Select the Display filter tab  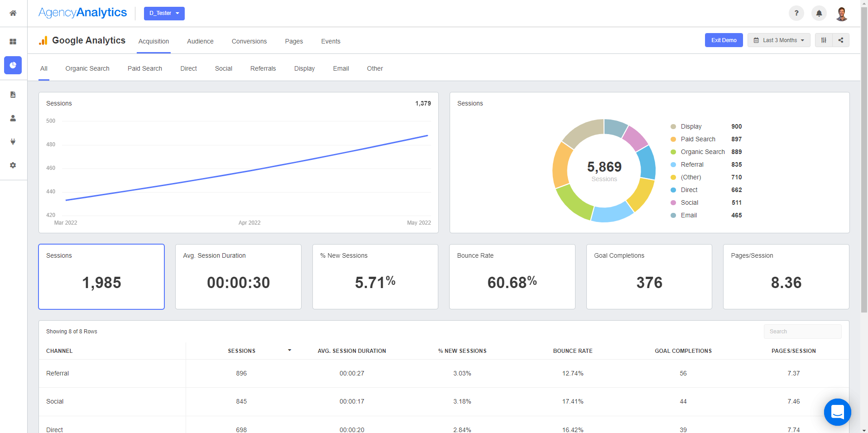pyautogui.click(x=304, y=68)
